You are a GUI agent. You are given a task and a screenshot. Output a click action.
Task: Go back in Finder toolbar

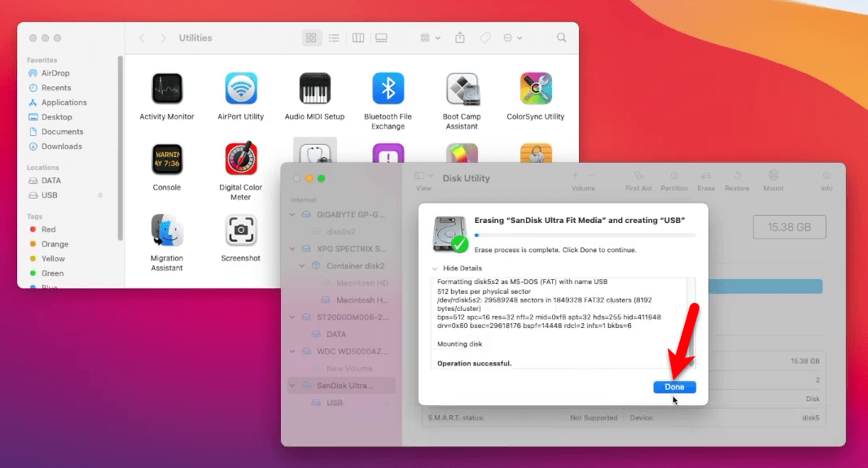[142, 37]
